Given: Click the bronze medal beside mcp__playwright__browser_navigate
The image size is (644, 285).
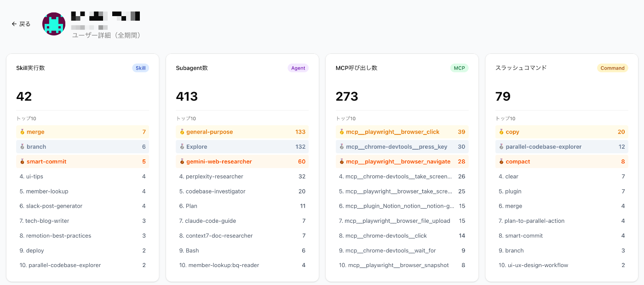Looking at the screenshot, I should [341, 162].
